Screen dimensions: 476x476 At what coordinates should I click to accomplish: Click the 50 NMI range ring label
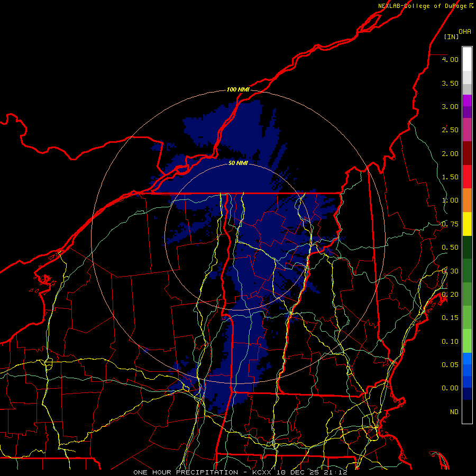click(238, 163)
